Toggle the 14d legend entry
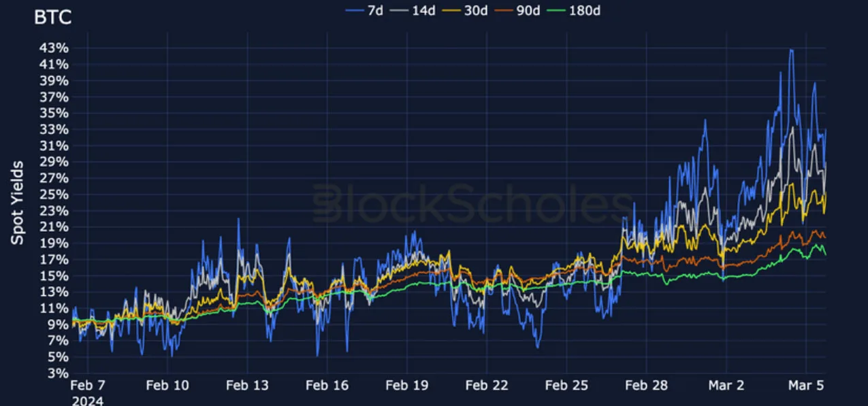The image size is (868, 406). coord(413,10)
